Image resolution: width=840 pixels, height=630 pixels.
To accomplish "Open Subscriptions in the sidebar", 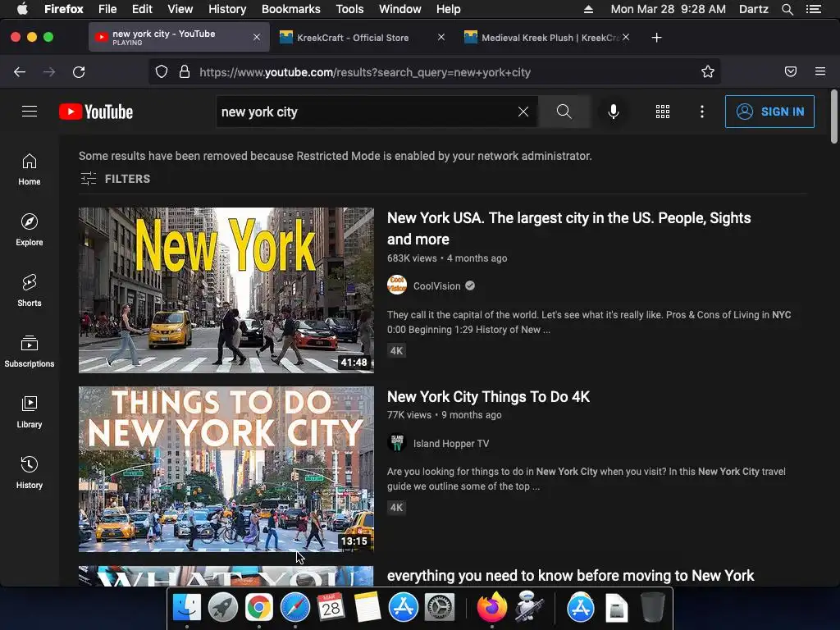I will (30, 351).
